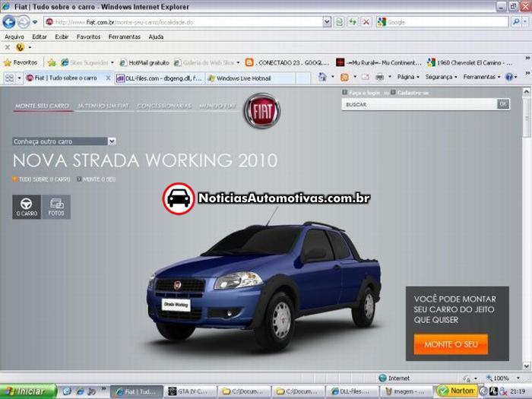Click the orange RSS feeds icon
Image resolution: width=532 pixels, height=399 pixels.
click(x=344, y=78)
